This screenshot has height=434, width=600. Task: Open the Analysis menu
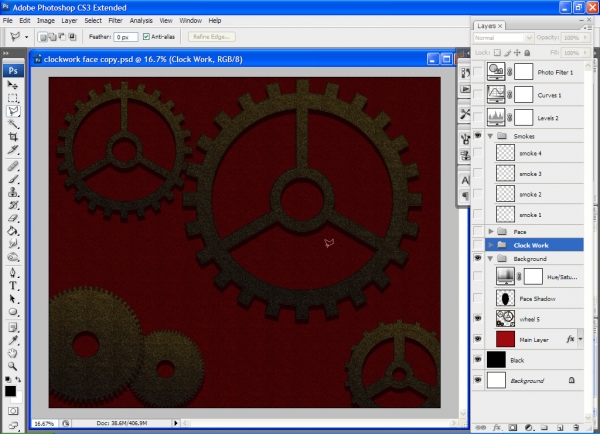[x=141, y=21]
